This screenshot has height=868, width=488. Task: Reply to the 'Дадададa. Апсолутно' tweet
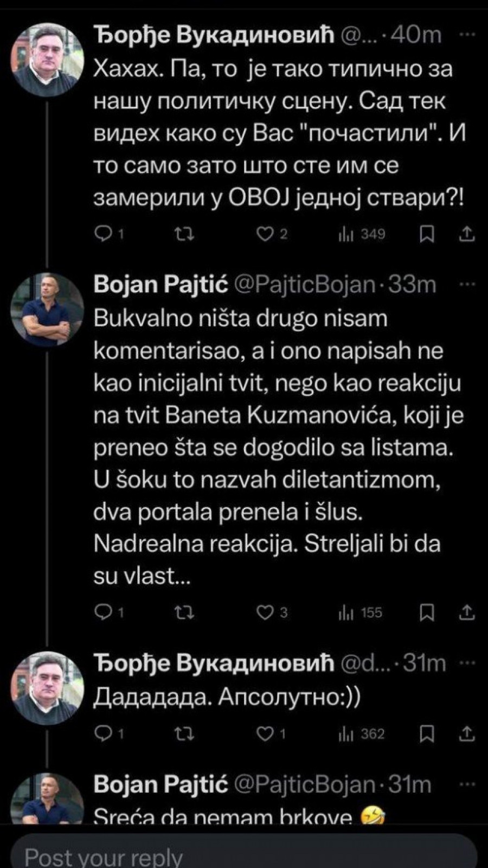pos(102,734)
